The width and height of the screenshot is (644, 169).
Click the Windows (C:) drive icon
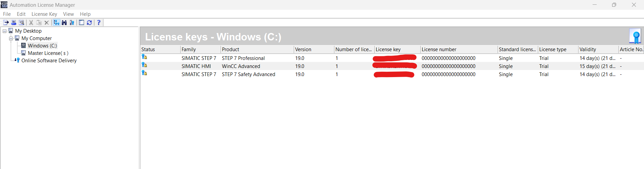[x=24, y=45]
